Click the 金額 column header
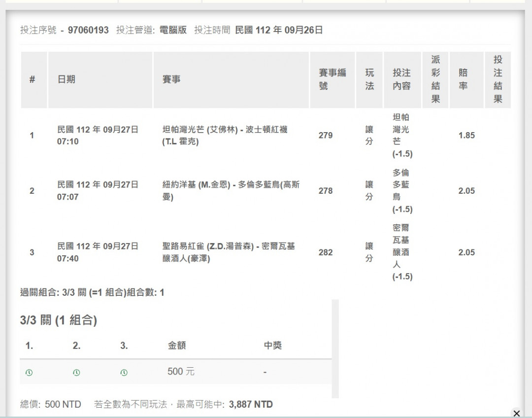This screenshot has width=532, height=418. 177,346
